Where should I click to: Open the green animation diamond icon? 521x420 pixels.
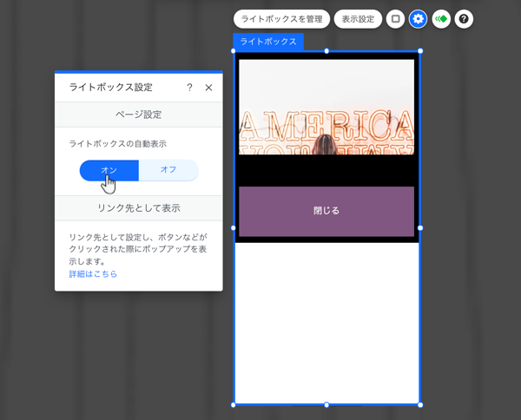pos(441,18)
